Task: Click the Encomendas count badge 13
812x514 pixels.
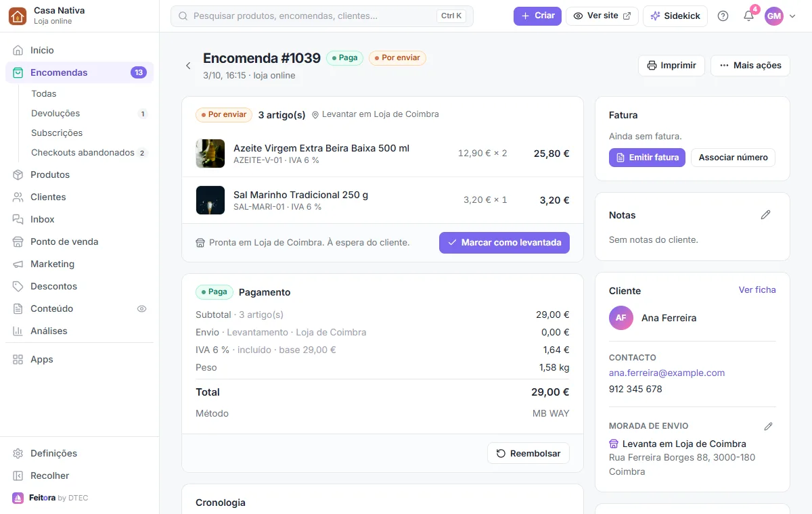Action: click(x=139, y=72)
